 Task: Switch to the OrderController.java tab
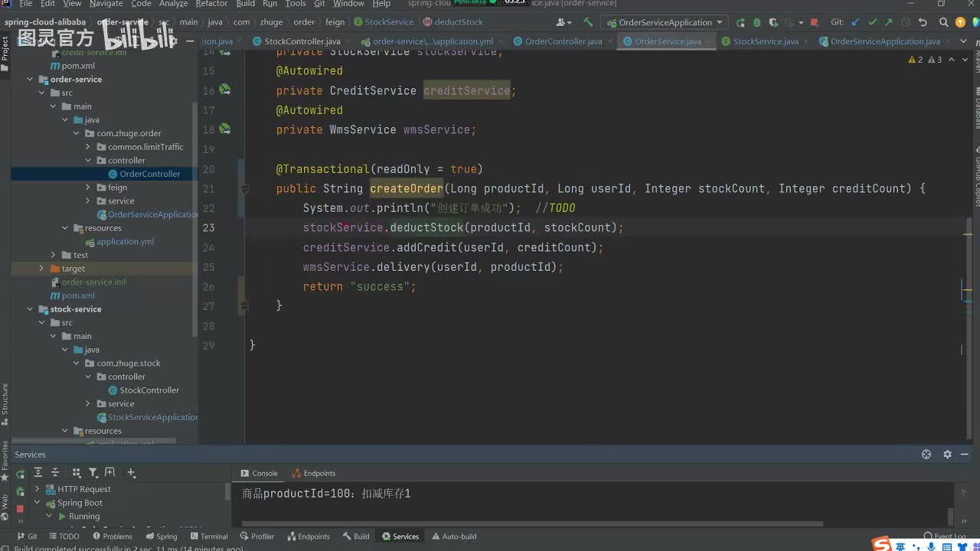563,41
